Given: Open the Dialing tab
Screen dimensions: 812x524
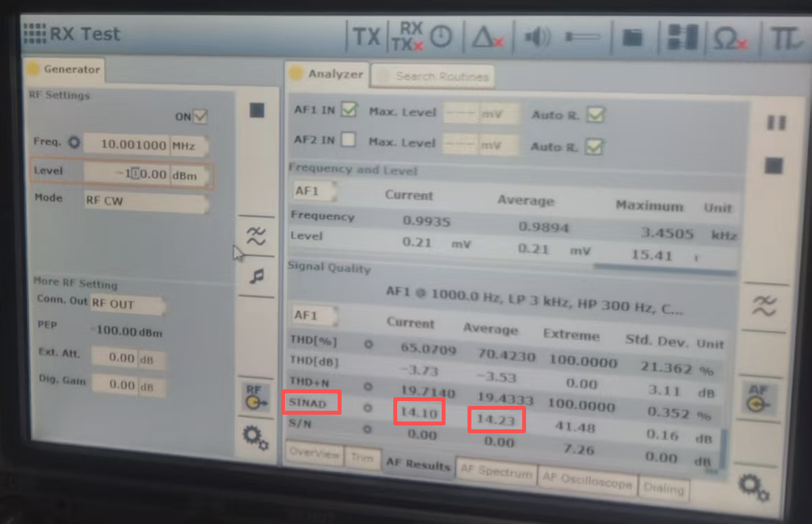Looking at the screenshot, I should click(x=664, y=488).
